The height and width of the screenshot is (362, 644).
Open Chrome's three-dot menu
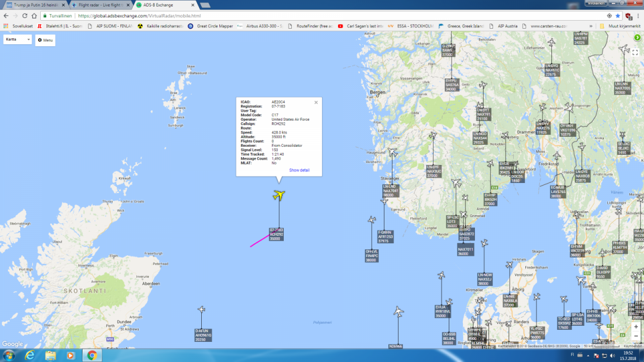coord(638,16)
